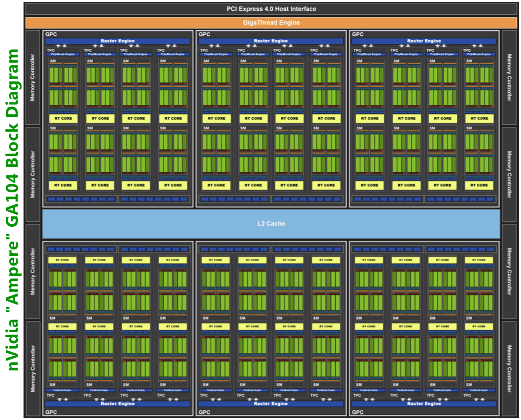Select the first PolyMorph Engine in the top-left GPC
The width and height of the screenshot is (521, 420).
(63, 54)
